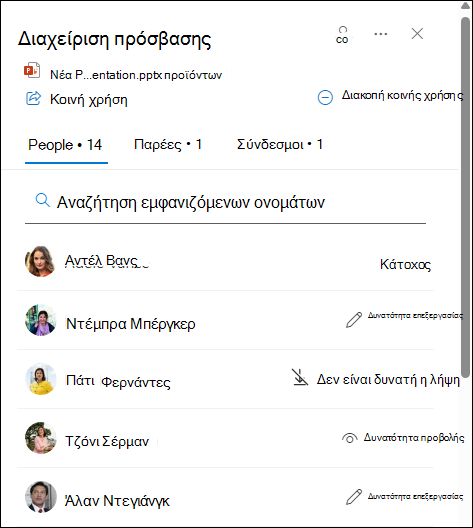
Task: Click the search magnifier icon
Action: [43, 201]
